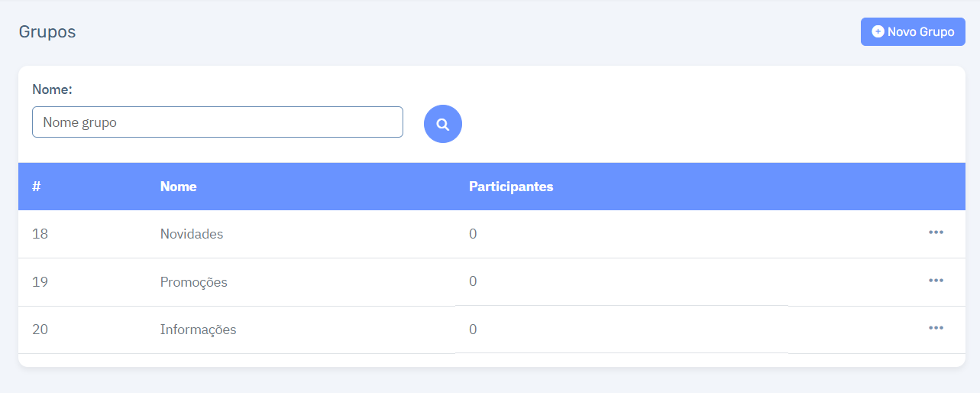Click participant count in Informações row
980x393 pixels.
point(473,330)
